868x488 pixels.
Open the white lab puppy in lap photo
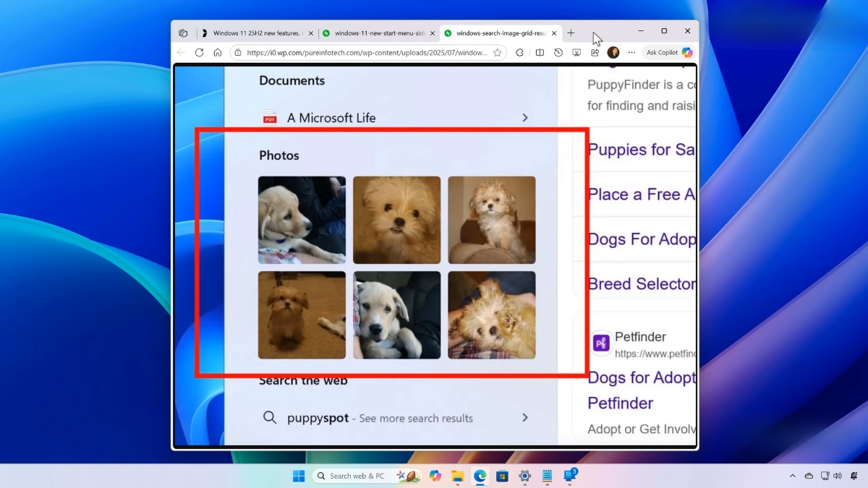396,315
